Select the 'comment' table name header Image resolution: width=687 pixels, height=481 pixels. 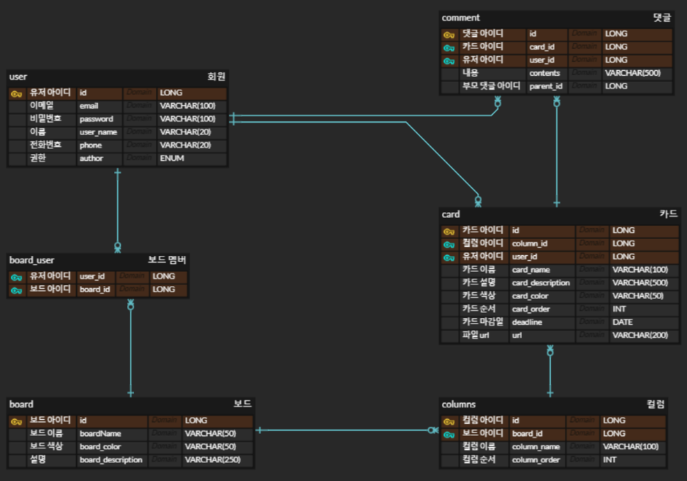pos(460,18)
